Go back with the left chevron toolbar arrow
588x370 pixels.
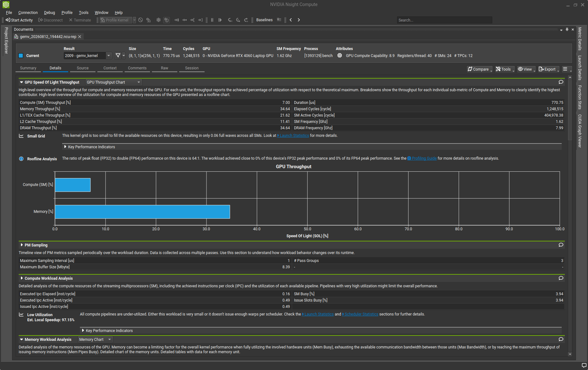pos(291,20)
